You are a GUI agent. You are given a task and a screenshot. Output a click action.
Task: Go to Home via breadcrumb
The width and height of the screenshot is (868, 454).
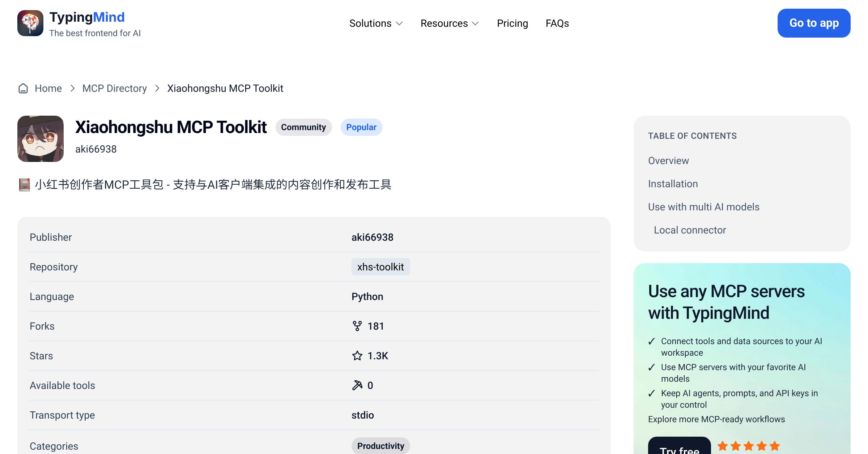[x=48, y=88]
